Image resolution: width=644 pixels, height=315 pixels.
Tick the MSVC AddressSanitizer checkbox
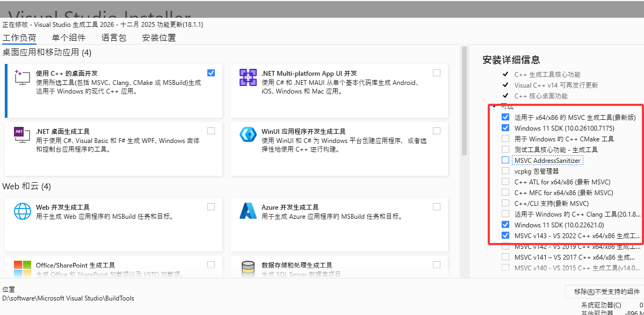coord(505,160)
